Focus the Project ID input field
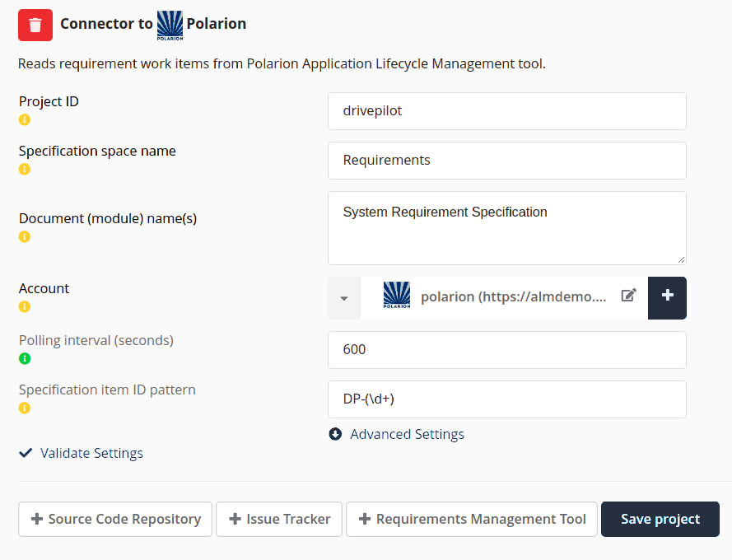The width and height of the screenshot is (732, 560). tap(507, 111)
